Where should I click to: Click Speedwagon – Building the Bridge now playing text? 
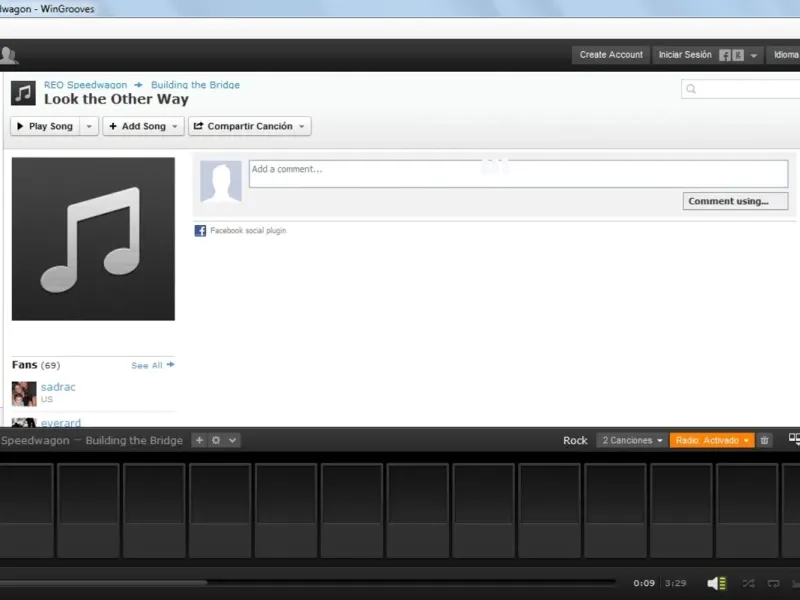(92, 440)
